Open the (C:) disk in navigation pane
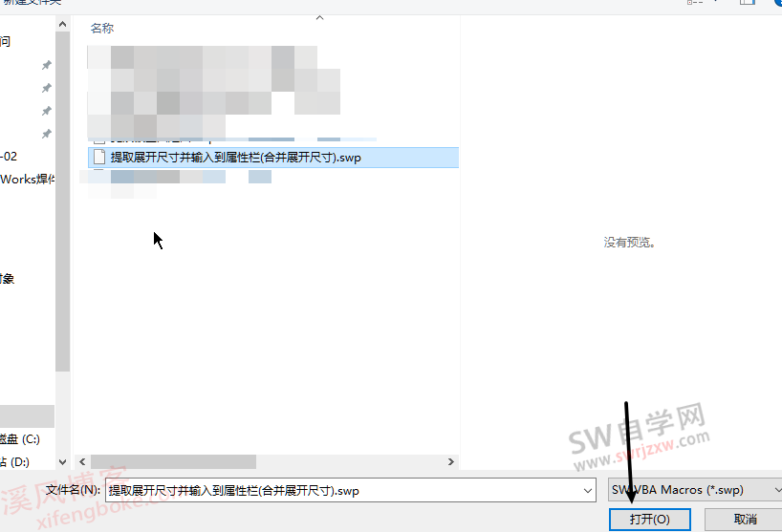 (20, 439)
